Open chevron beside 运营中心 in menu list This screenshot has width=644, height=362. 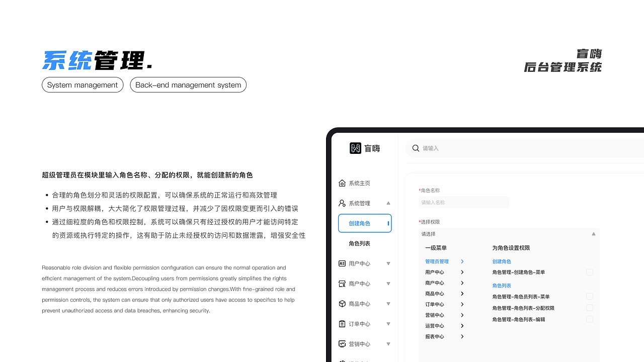462,326
